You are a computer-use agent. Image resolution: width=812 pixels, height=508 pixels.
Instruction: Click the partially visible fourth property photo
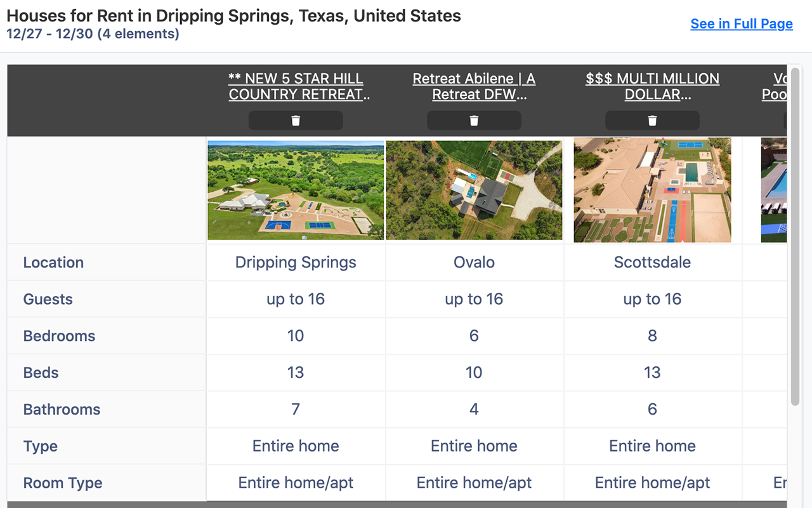pos(773,190)
